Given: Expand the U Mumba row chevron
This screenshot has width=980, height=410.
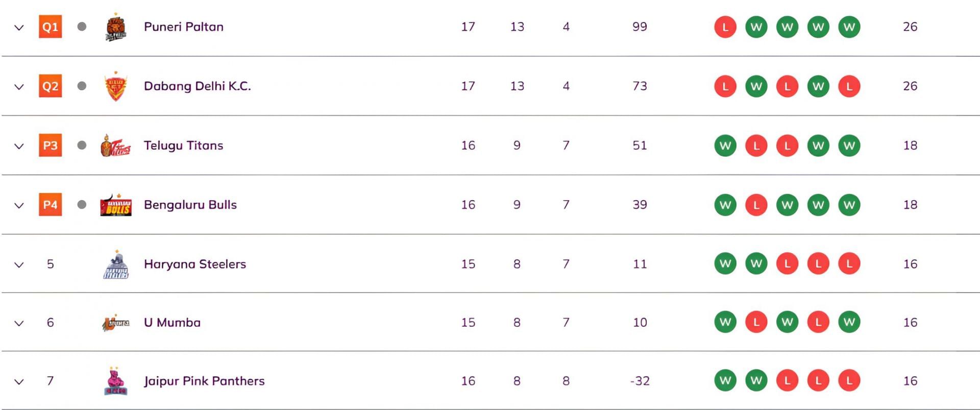Looking at the screenshot, I should point(19,323).
